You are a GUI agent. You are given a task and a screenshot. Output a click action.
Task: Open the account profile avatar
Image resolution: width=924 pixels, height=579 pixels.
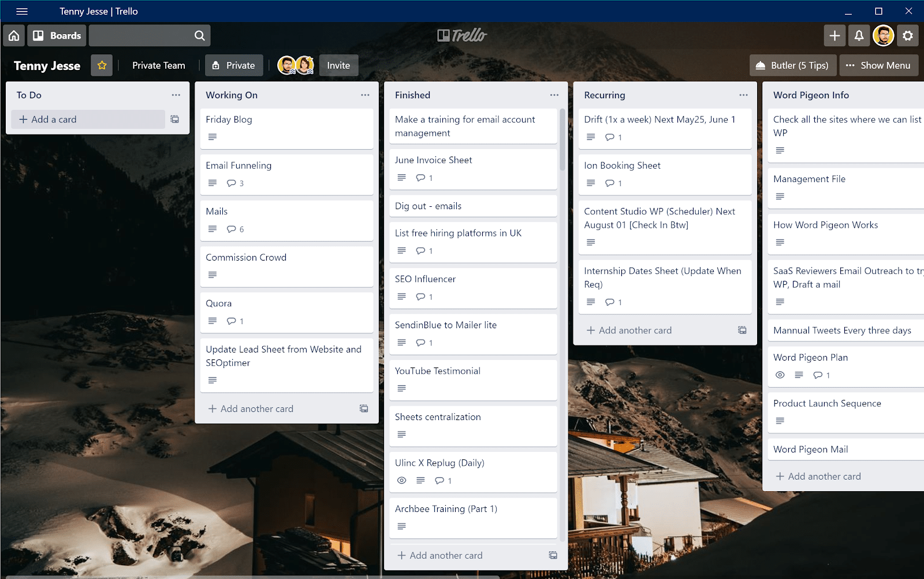884,36
